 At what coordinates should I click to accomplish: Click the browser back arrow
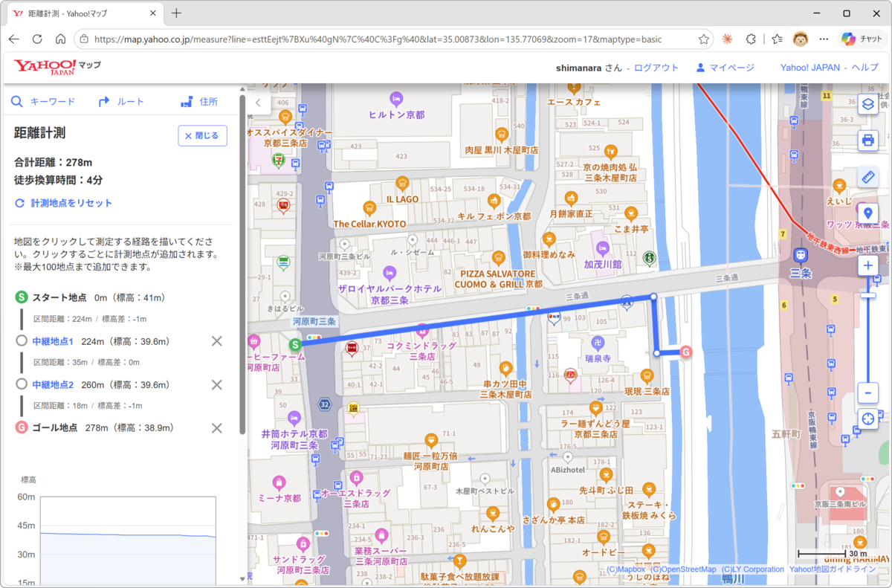pyautogui.click(x=14, y=39)
